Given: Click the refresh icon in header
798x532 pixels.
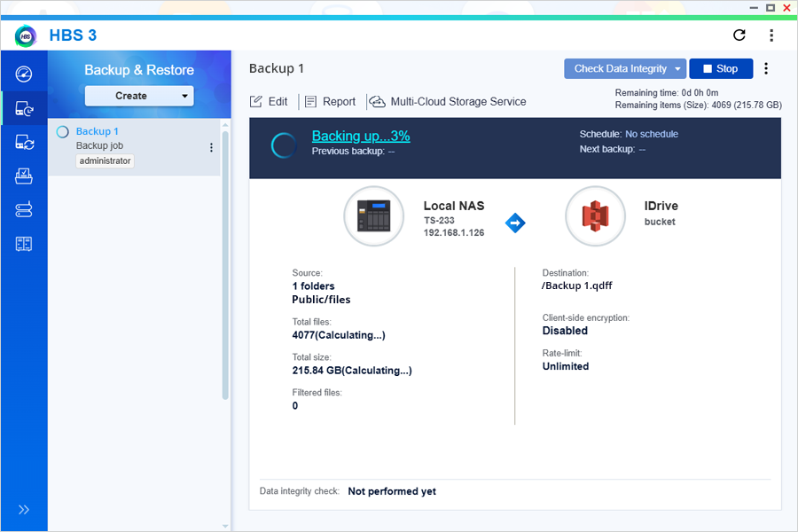Looking at the screenshot, I should pos(739,35).
